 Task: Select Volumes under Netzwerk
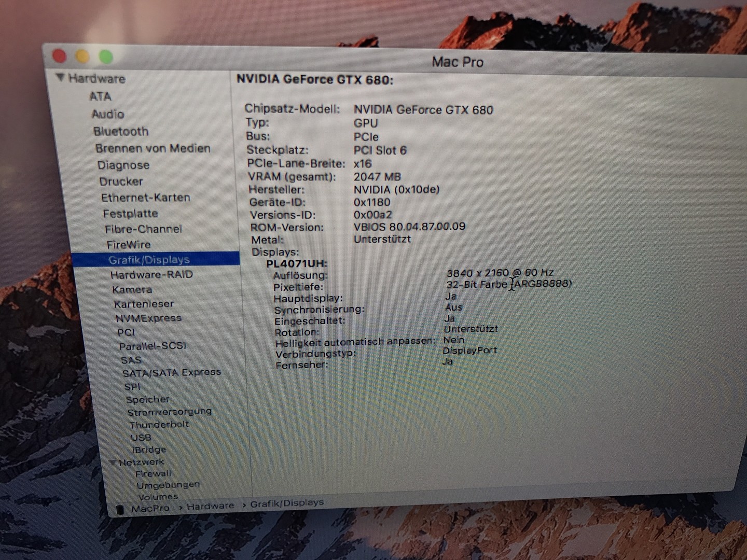pyautogui.click(x=158, y=497)
